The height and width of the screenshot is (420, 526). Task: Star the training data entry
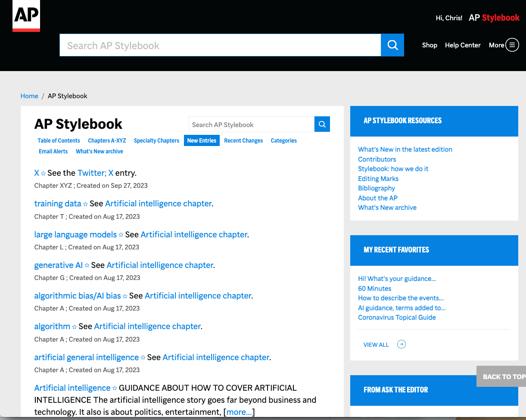click(85, 204)
